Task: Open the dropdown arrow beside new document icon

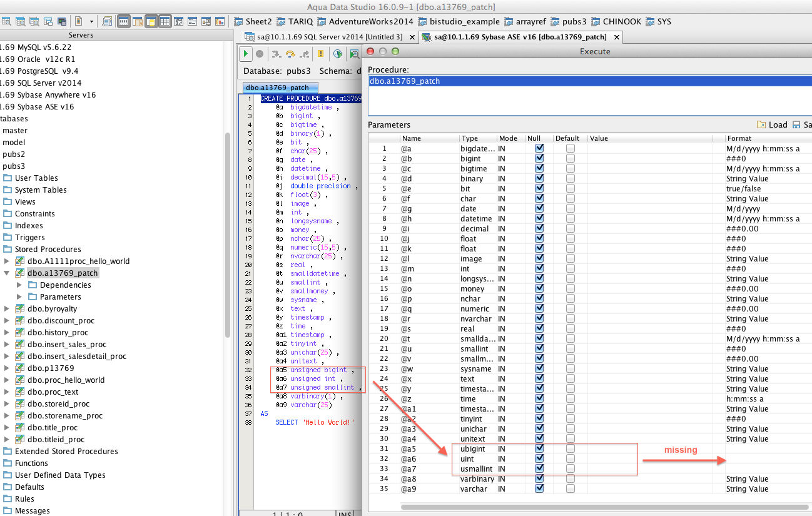Action: click(91, 21)
